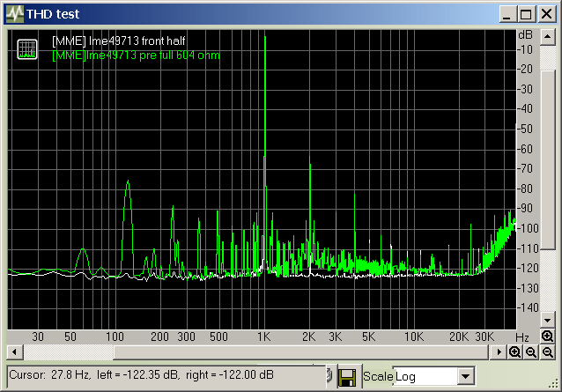562x392 pixels.
Task: Click the vertical scrollbar down arrow
Action: (548, 320)
